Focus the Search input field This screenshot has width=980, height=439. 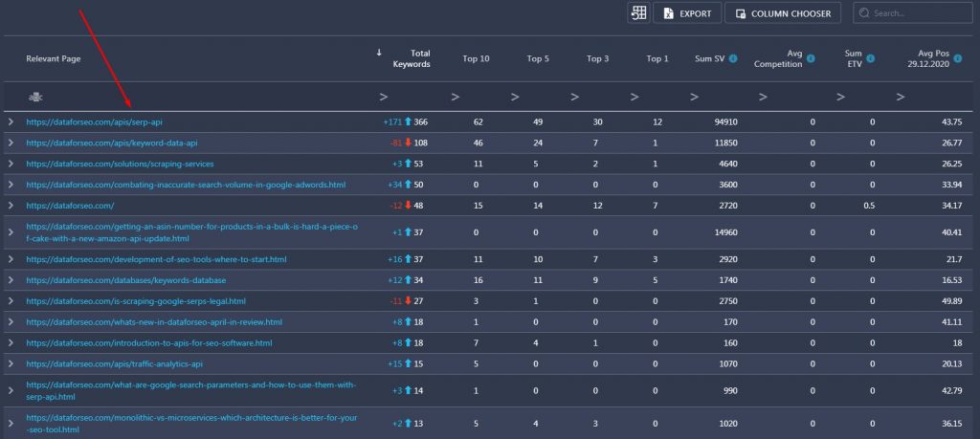point(912,13)
